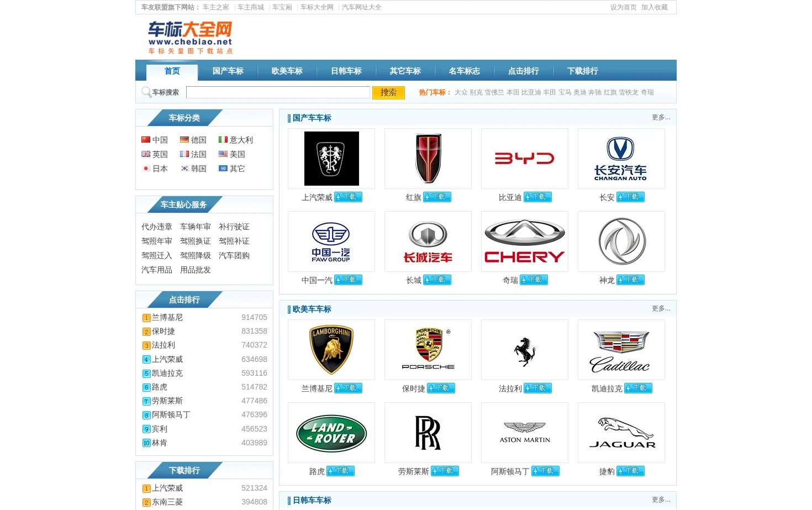
Task: Open the Chery logo image
Action: 525,241
